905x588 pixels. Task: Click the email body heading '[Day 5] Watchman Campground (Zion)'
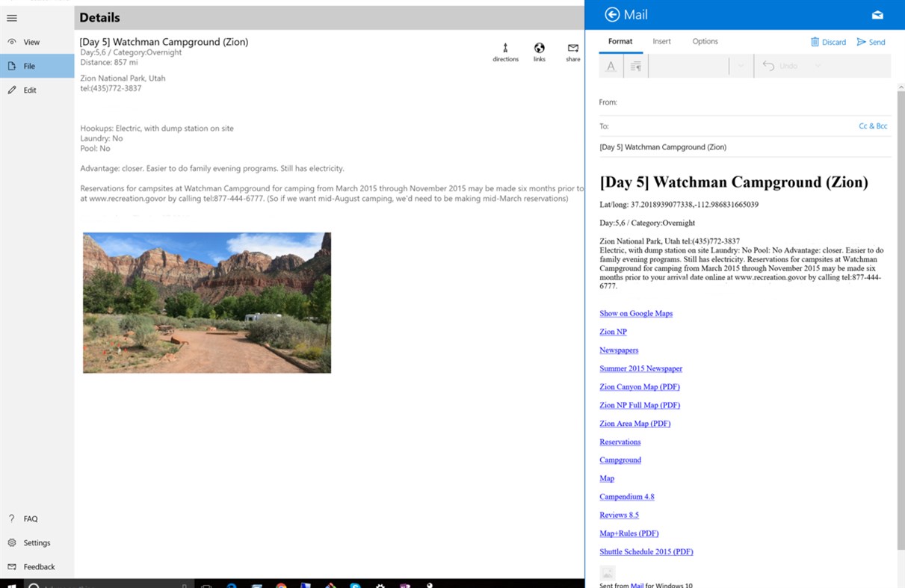[734, 182]
